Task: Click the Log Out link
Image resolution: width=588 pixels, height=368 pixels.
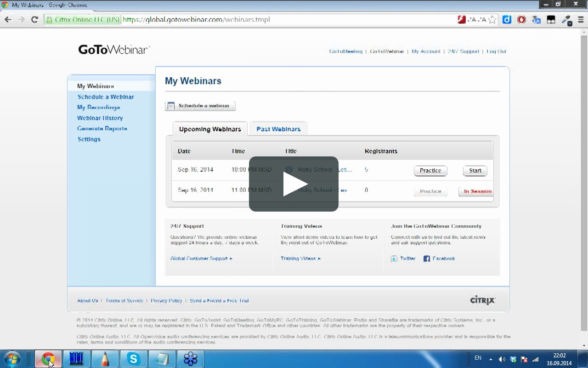Action: [x=496, y=52]
